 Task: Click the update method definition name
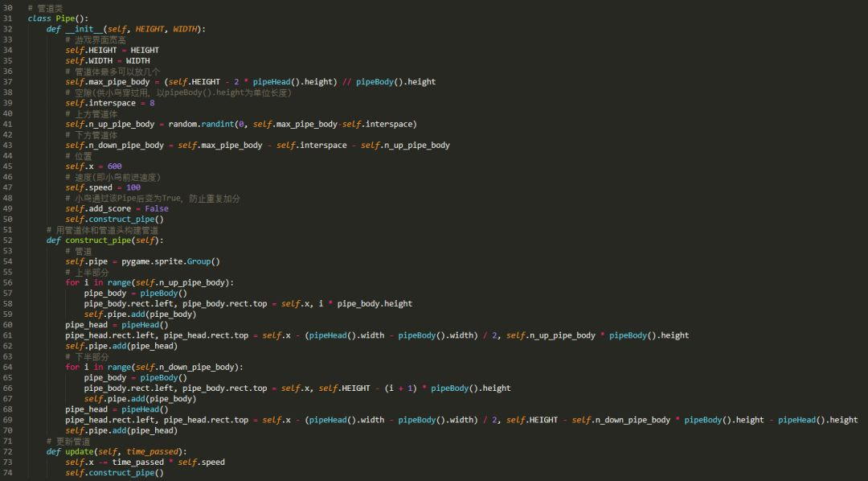(x=79, y=451)
